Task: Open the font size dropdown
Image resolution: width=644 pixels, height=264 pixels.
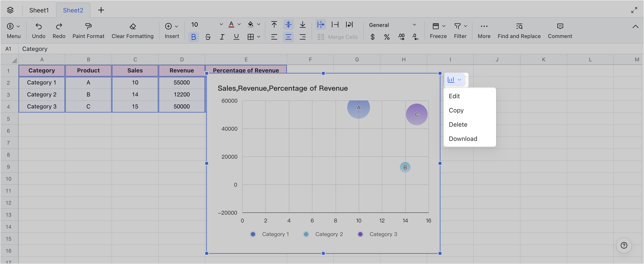Action: (221, 24)
